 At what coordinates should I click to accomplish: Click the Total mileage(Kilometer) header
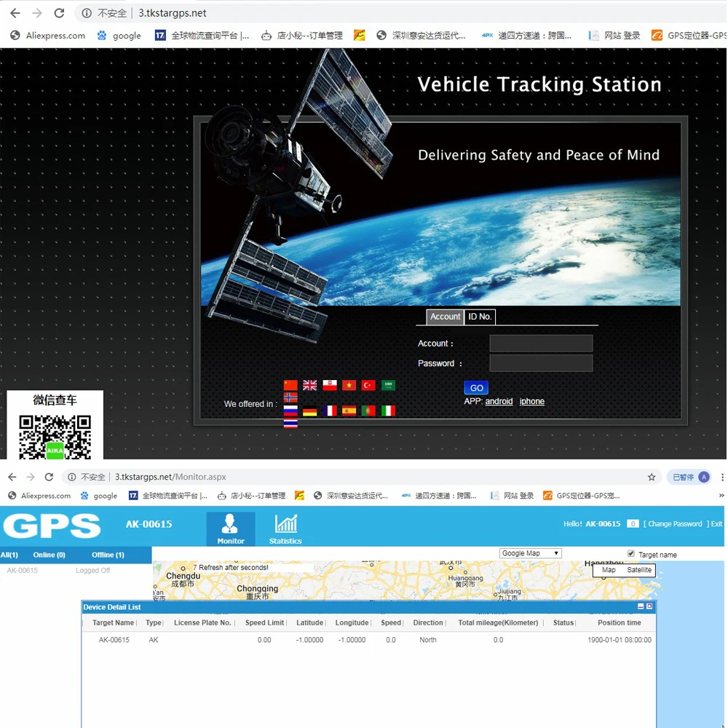click(498, 622)
